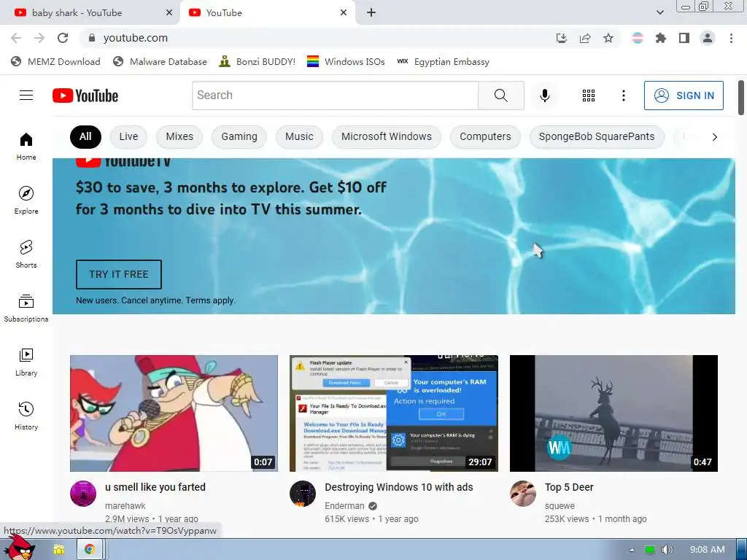The height and width of the screenshot is (560, 747).
Task: Open a new browser tab
Action: tap(371, 13)
